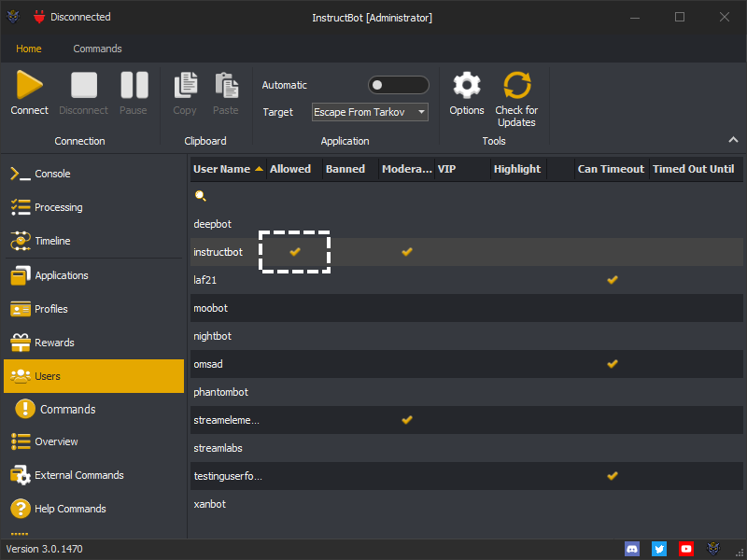Uncheck Moderator for instructbot
The width and height of the screenshot is (747, 560).
tap(407, 252)
